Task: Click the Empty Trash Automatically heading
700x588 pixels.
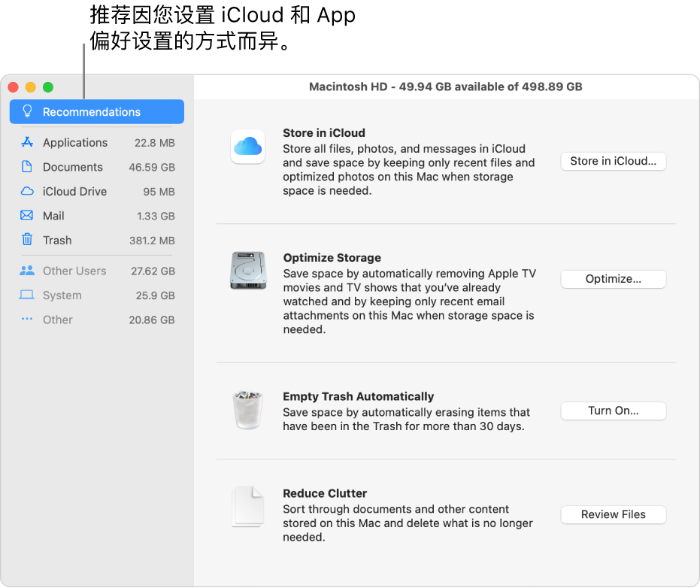Action: (359, 396)
